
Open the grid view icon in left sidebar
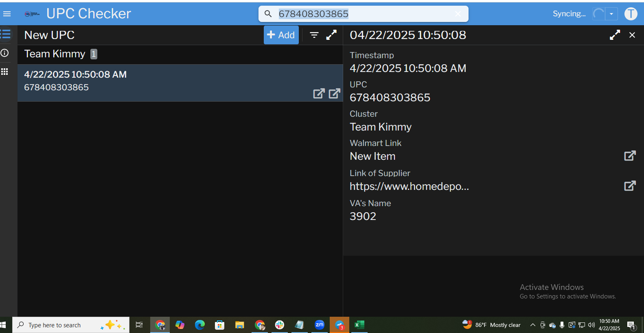(x=5, y=72)
